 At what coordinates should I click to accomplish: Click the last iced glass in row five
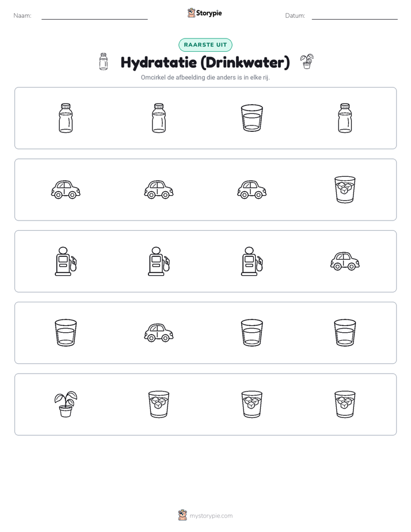(345, 404)
